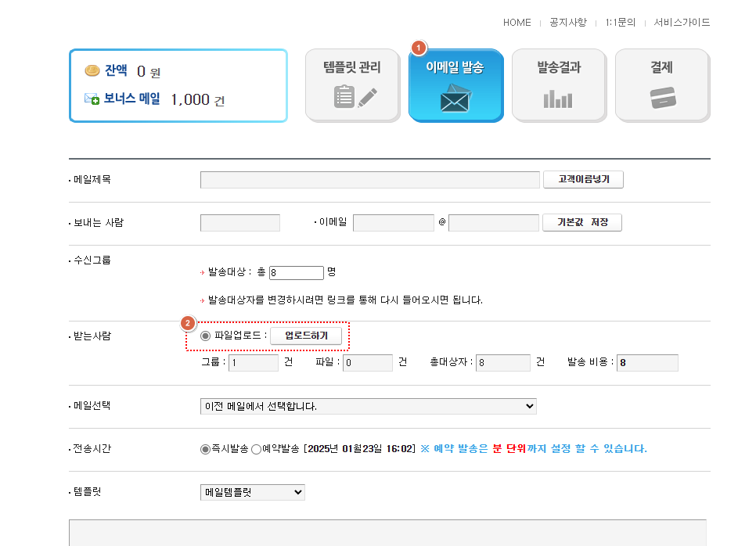The image size is (756, 546).
Task: Click the 보내는 사람 name field
Action: point(240,223)
